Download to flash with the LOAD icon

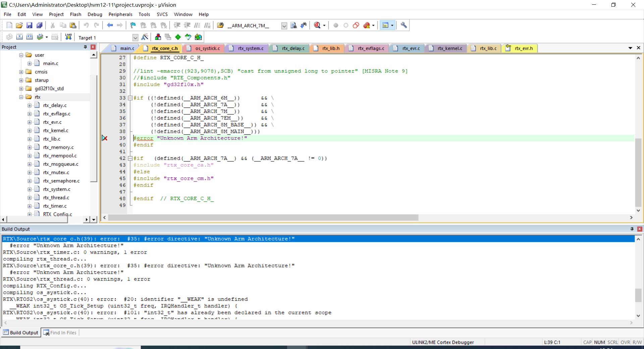click(68, 37)
